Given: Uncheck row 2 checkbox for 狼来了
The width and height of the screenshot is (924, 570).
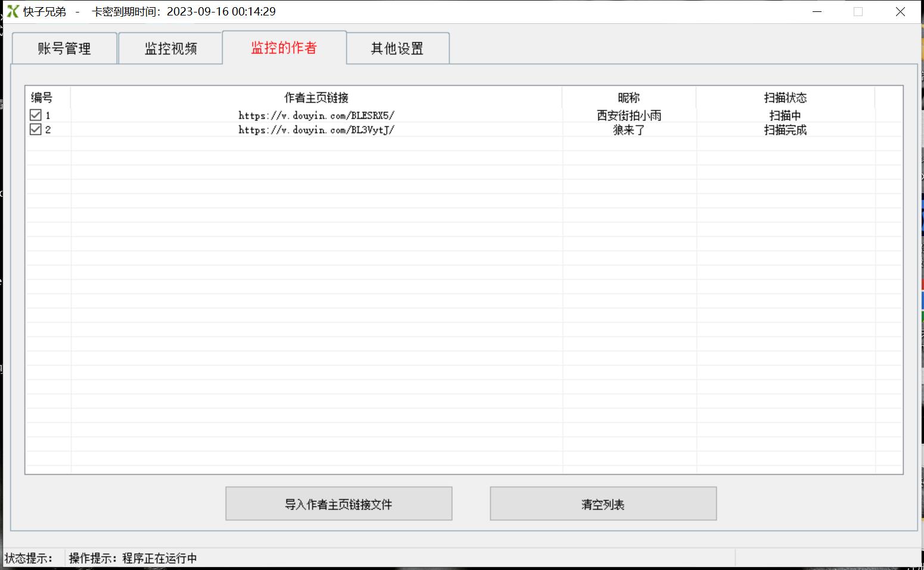Looking at the screenshot, I should click(35, 129).
